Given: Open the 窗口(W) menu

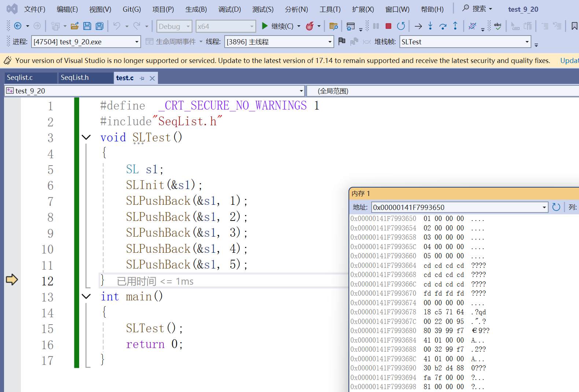Looking at the screenshot, I should point(397,9).
